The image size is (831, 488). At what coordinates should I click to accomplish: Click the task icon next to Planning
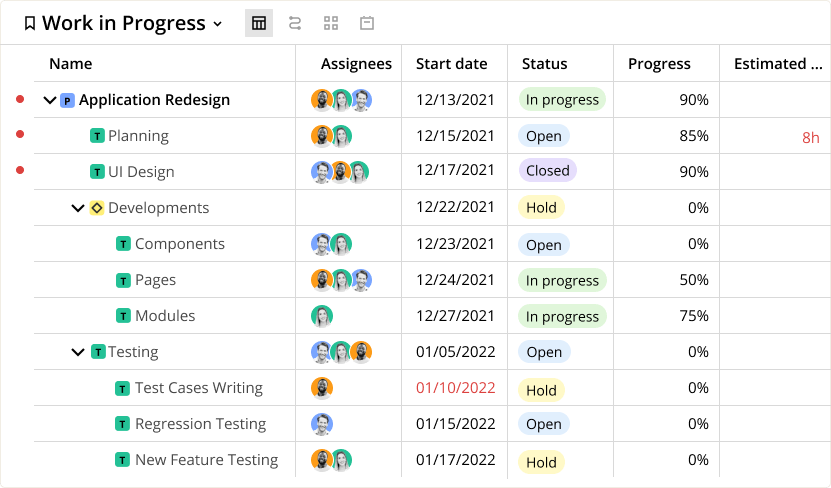(97, 136)
